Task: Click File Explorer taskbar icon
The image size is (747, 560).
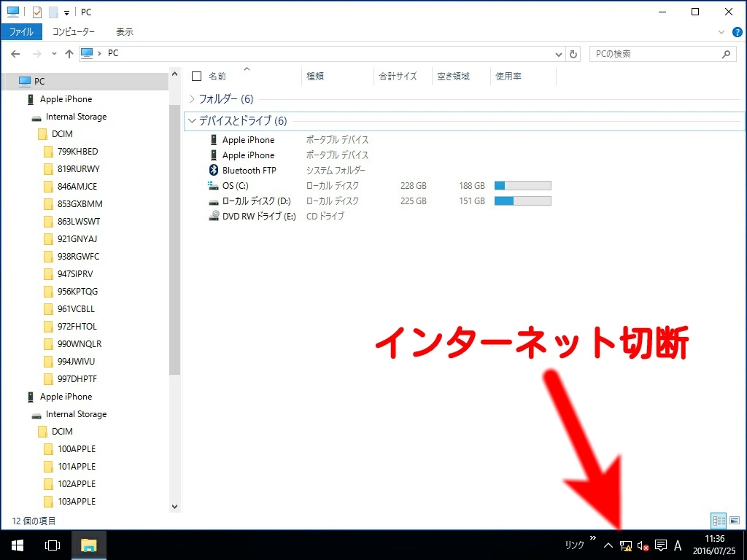Action: (x=88, y=545)
